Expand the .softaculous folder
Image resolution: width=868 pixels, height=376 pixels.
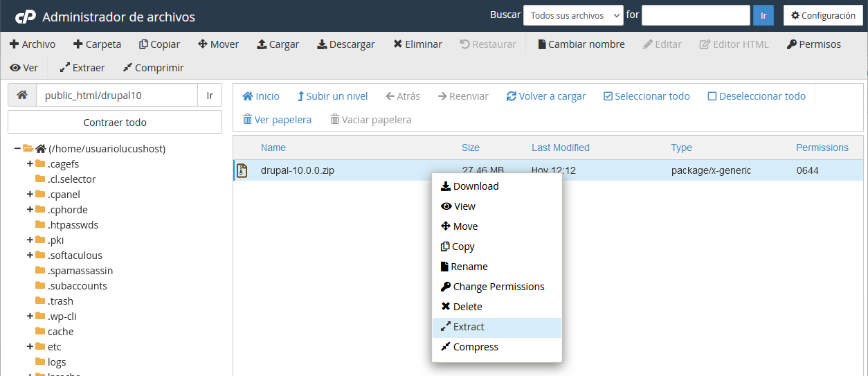[30, 255]
